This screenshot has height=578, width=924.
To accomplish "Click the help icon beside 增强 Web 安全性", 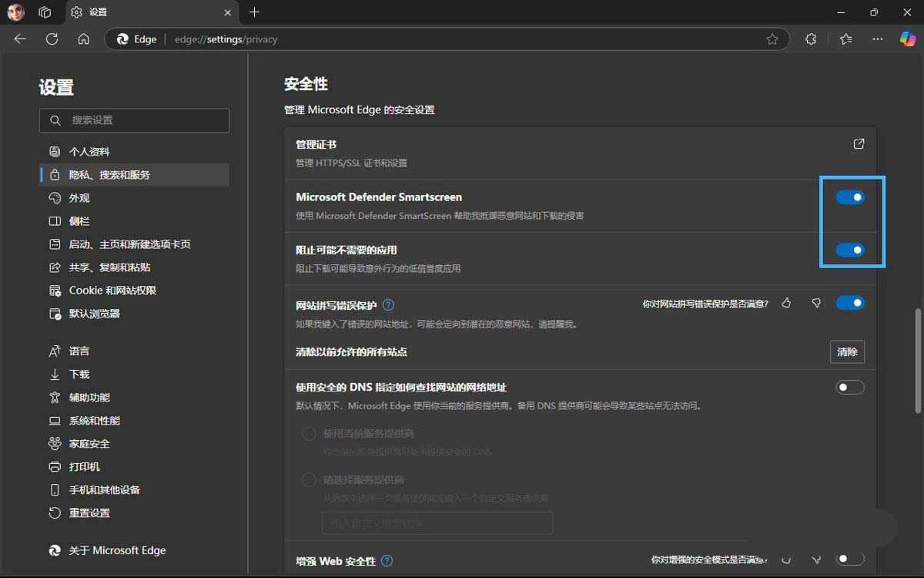I will tap(387, 561).
